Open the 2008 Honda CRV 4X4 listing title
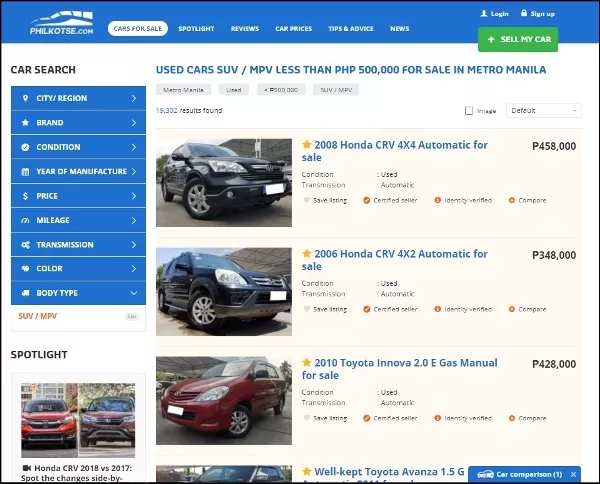Viewport: 600px width, 484px height. coord(395,151)
